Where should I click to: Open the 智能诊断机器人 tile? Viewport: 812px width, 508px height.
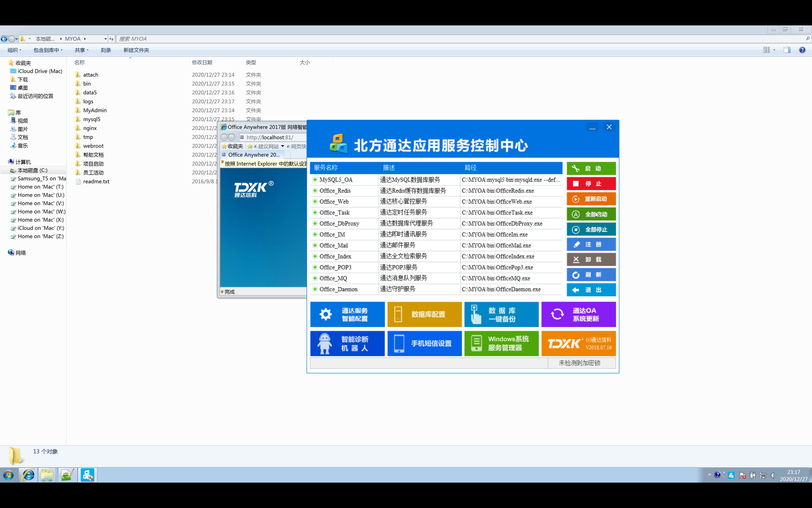coord(347,343)
